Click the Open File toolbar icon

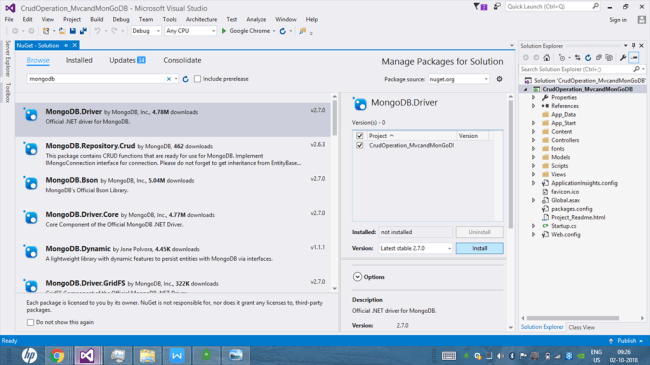[62, 31]
